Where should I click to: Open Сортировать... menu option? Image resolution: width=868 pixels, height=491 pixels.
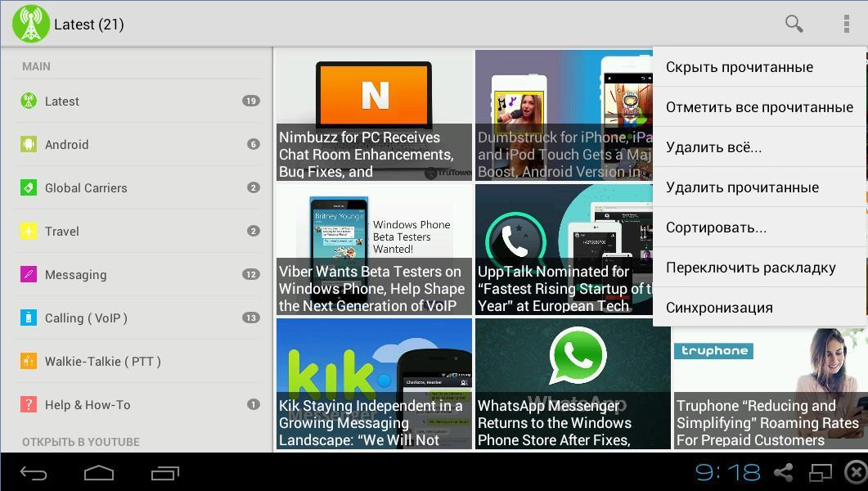point(759,227)
